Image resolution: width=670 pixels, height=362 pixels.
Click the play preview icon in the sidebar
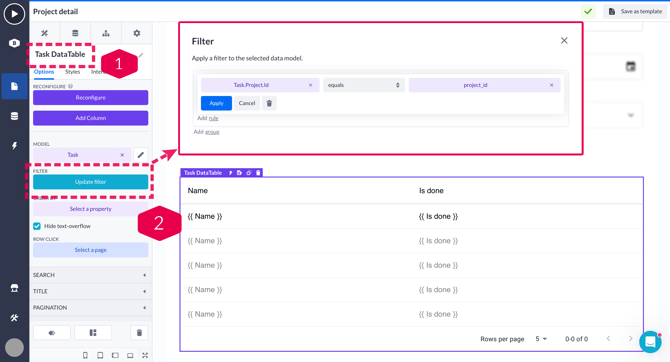[x=14, y=14]
